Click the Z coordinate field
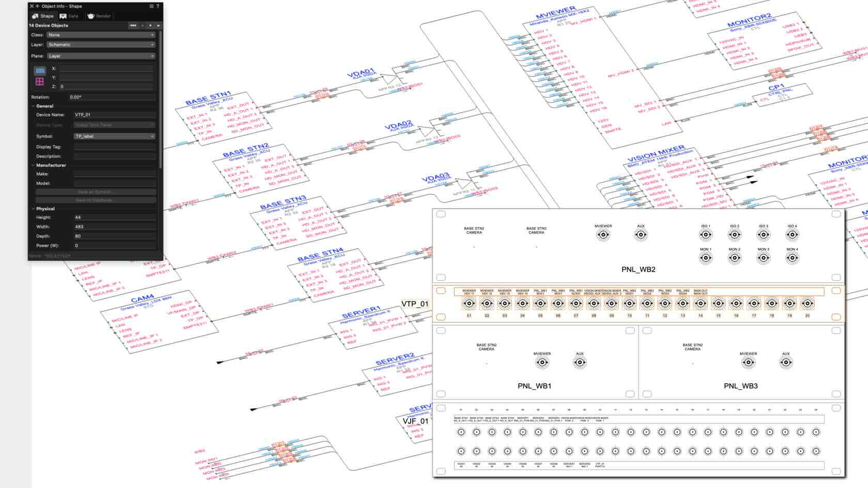The width and height of the screenshot is (868, 488). point(106,87)
